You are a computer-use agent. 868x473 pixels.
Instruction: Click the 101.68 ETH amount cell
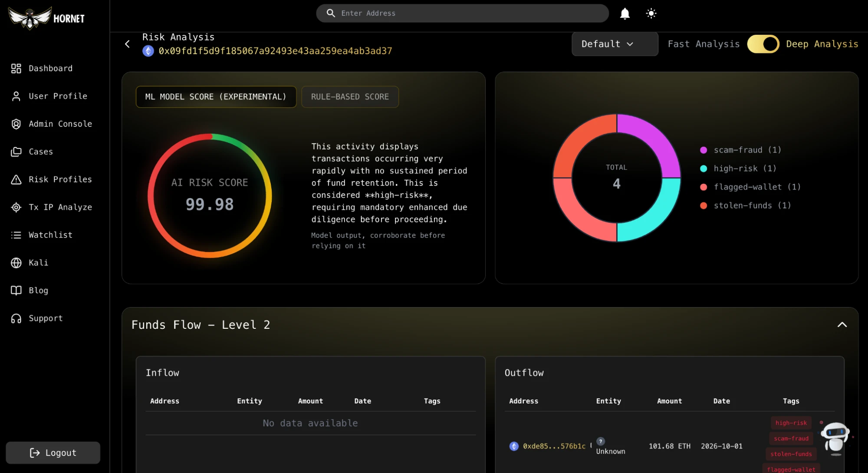[x=669, y=446]
